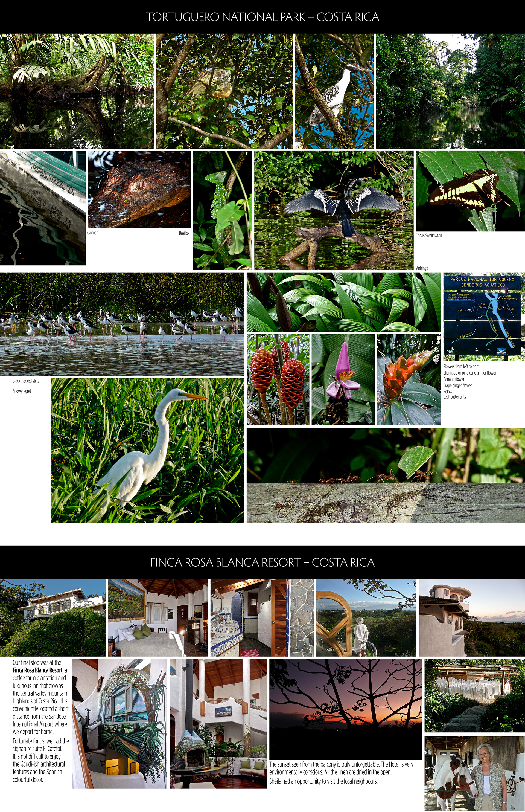This screenshot has height=812, width=525.
Task: Open the green basilisk lizard photo
Action: point(222,210)
